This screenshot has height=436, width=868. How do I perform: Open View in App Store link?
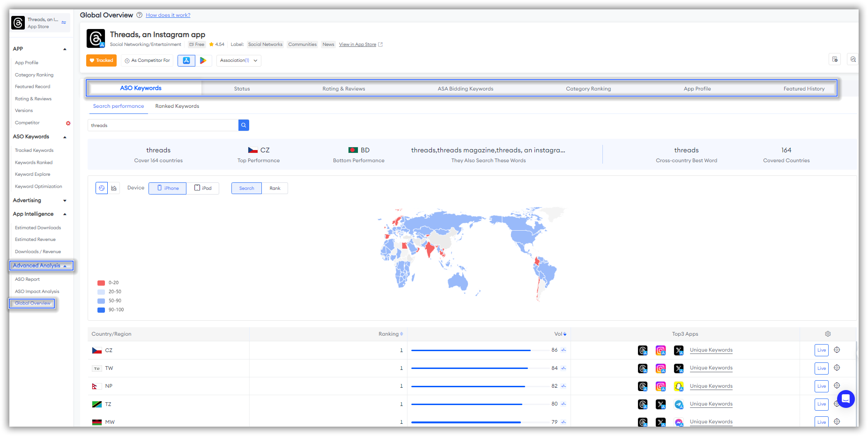coord(361,45)
